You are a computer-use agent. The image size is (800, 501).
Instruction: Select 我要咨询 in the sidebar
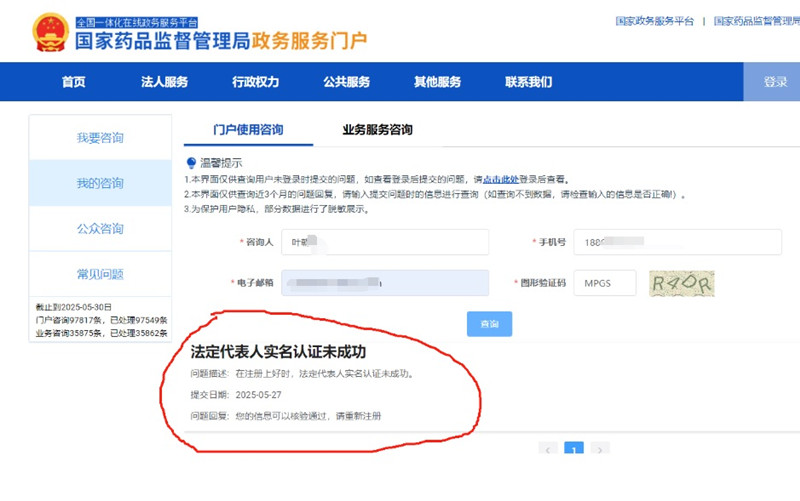(x=100, y=138)
